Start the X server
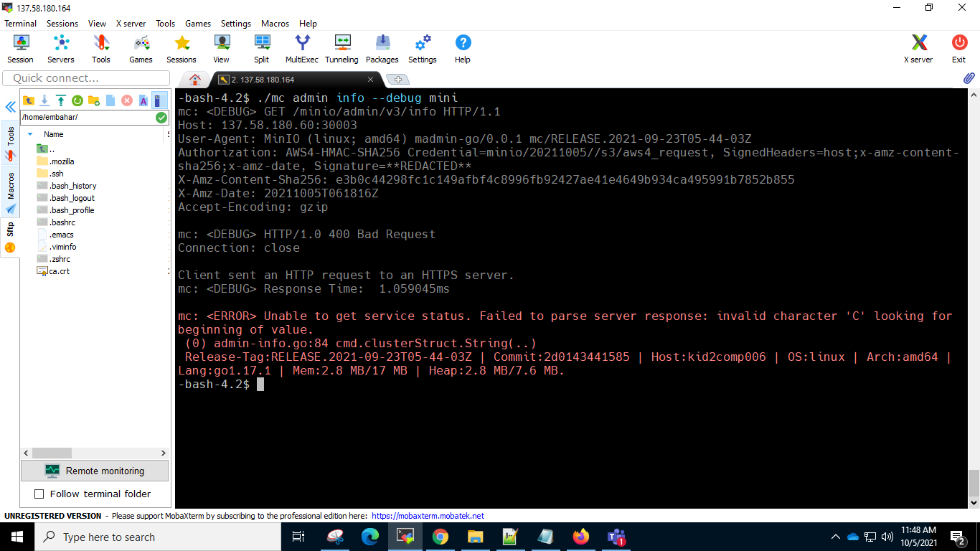 [918, 49]
